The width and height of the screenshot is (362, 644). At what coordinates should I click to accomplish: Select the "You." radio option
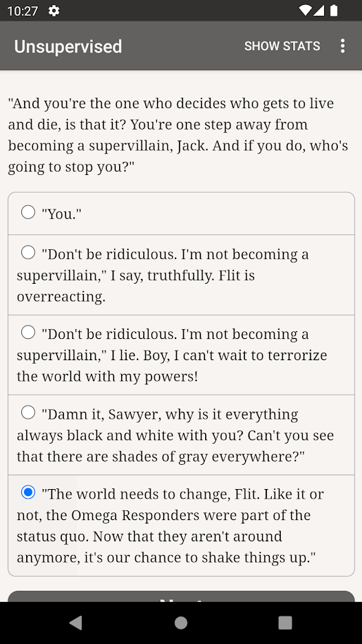coord(28,212)
